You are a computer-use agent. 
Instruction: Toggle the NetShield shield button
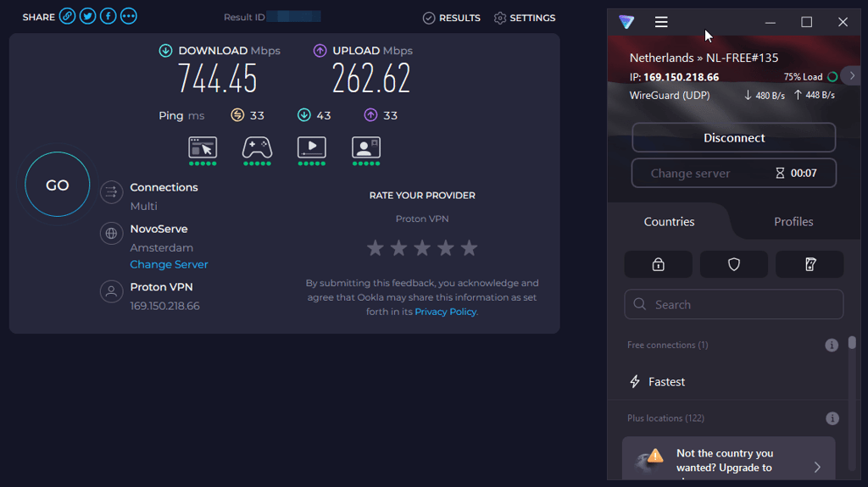click(734, 264)
